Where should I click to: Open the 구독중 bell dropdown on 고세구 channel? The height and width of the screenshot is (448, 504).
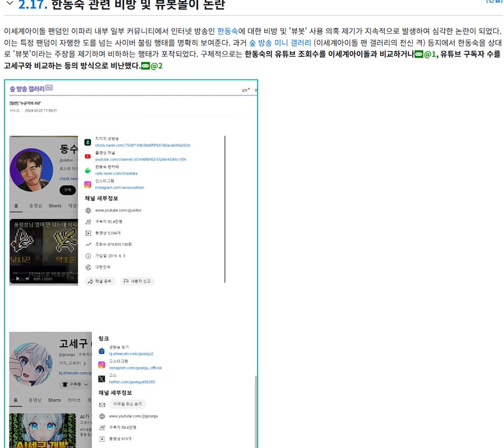click(75, 384)
